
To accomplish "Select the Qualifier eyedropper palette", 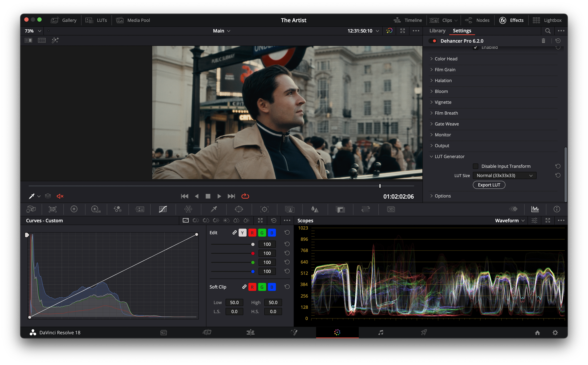I will (214, 209).
